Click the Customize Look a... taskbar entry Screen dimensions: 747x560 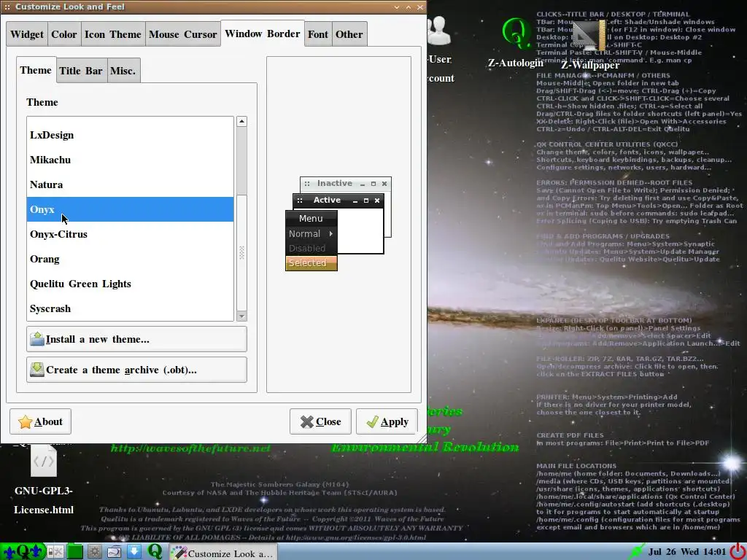click(223, 553)
